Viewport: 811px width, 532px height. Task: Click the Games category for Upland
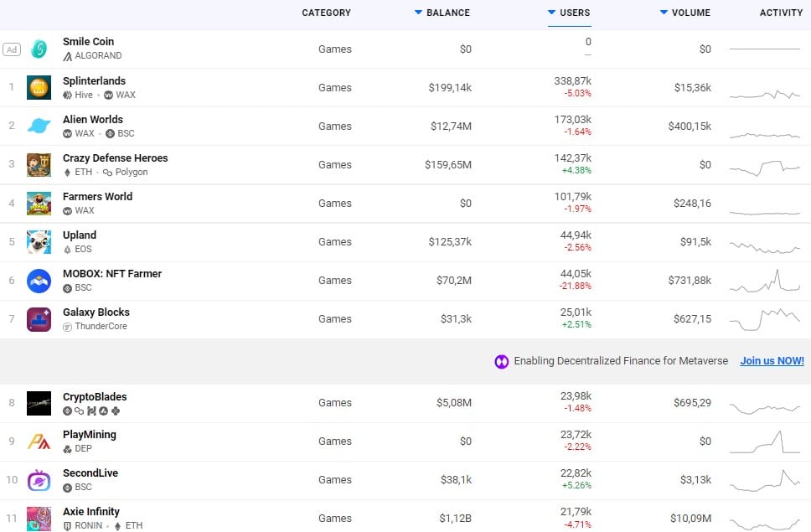point(335,242)
